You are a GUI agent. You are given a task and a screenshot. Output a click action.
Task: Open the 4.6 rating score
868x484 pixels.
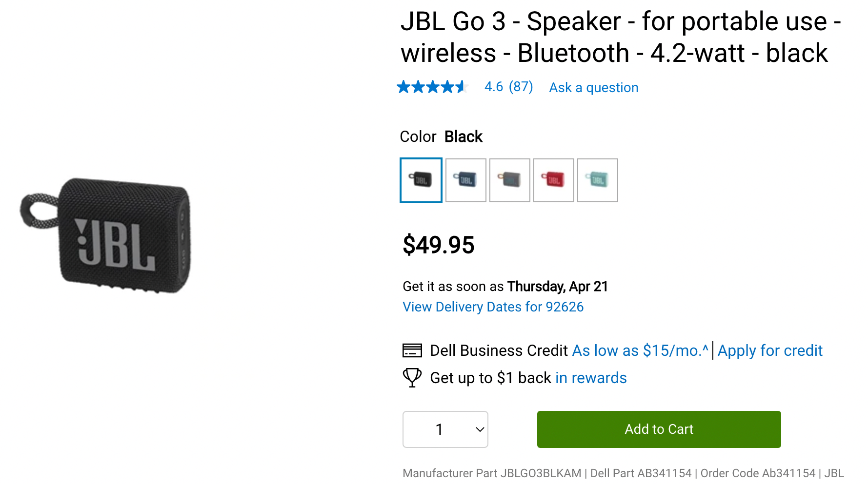(493, 87)
